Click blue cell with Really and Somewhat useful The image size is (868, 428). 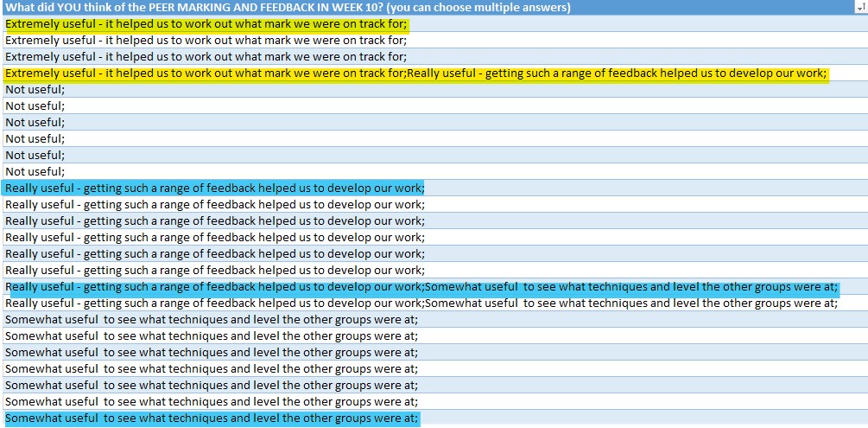coord(421,287)
